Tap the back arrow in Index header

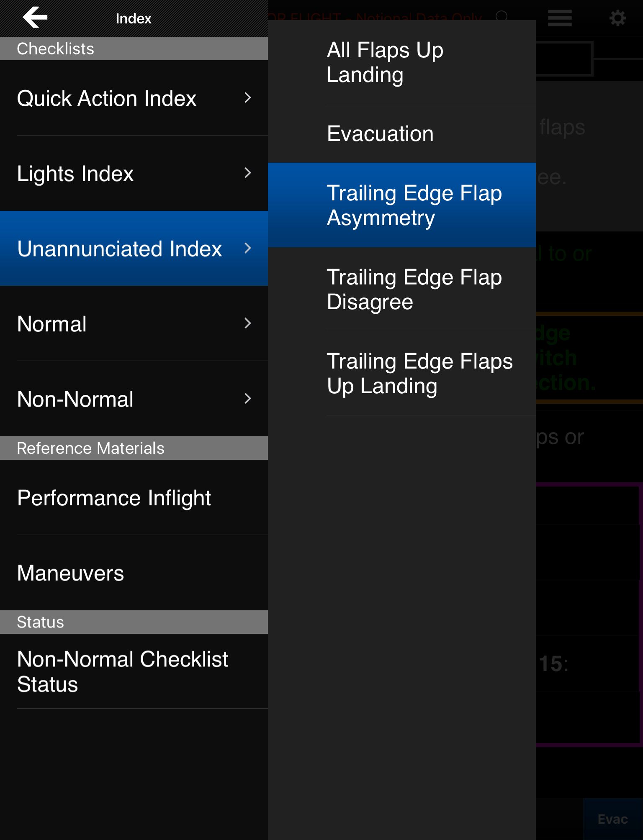pos(35,18)
